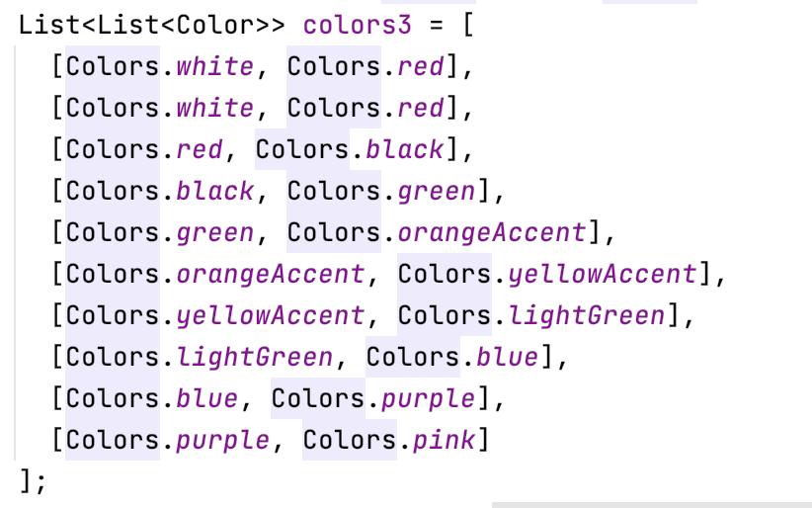Click purple in the blue, purple pair

coord(429,399)
